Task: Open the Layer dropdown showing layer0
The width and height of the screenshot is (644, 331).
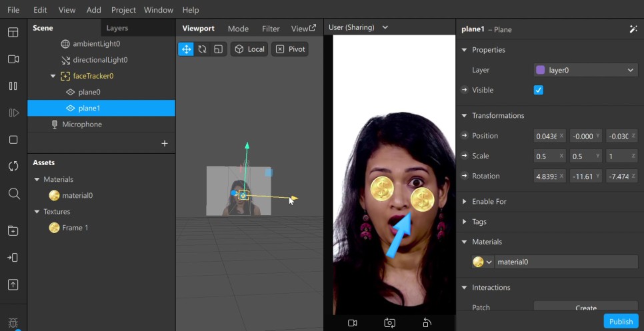Action: click(x=585, y=70)
